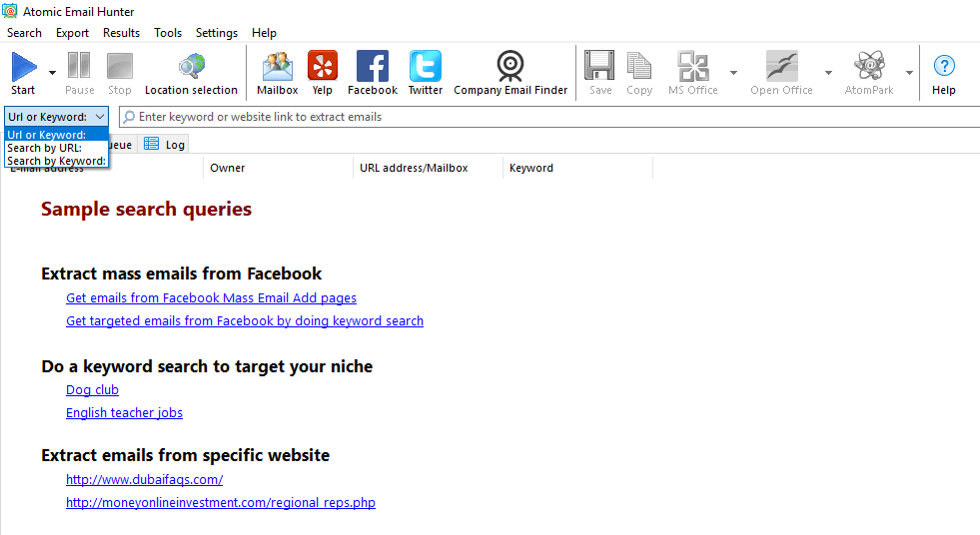Viewport: 980px width, 535px height.
Task: Click the Copy documents icon
Action: (x=639, y=66)
